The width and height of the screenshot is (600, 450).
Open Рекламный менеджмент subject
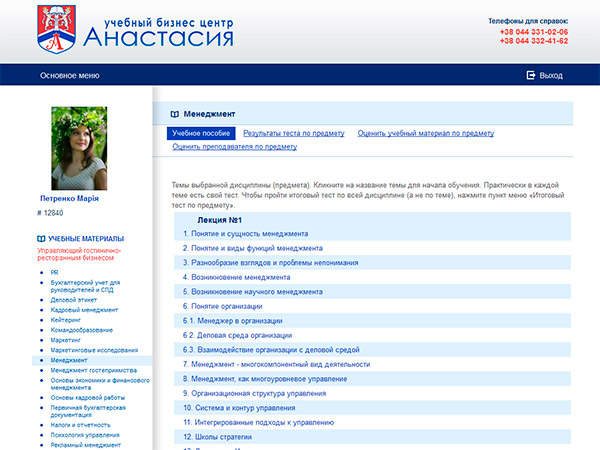pos(86,445)
